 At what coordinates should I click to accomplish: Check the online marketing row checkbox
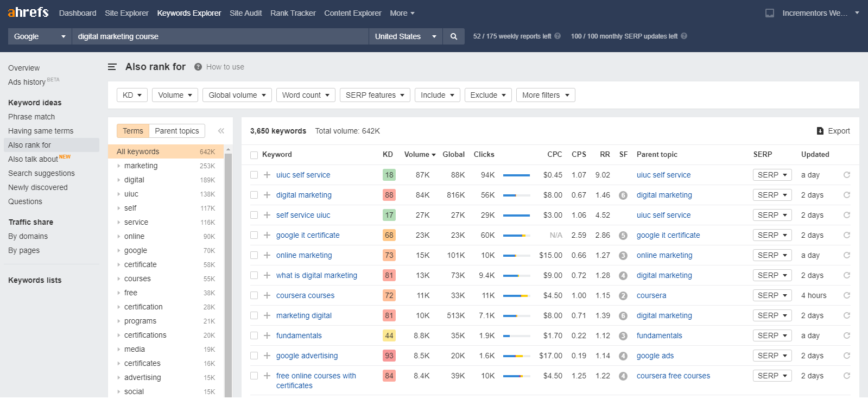[254, 255]
